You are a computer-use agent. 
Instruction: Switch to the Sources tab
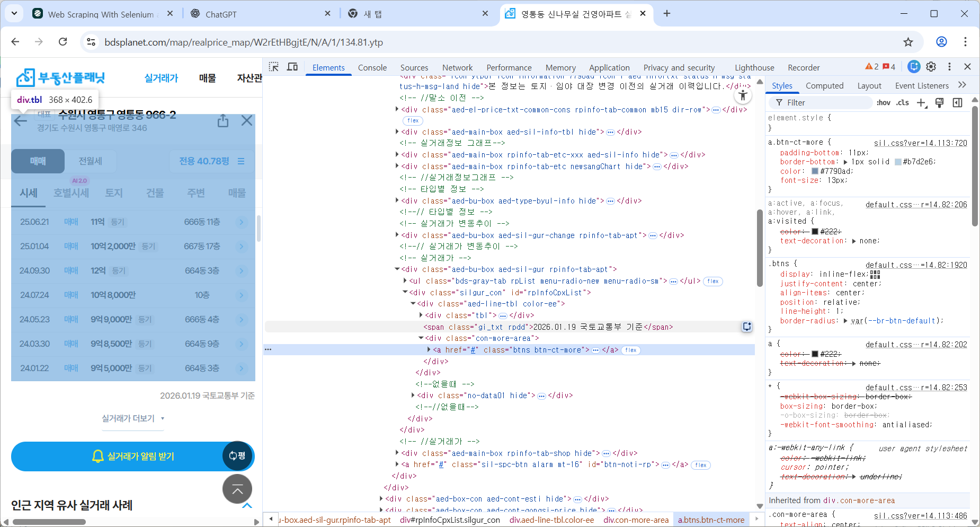(x=414, y=67)
